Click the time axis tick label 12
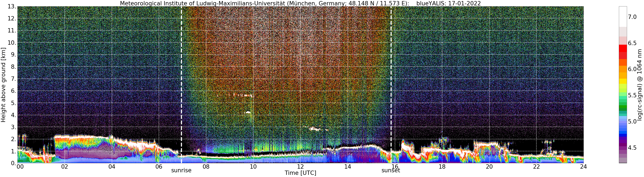This screenshot has width=644, height=177. tap(300, 166)
